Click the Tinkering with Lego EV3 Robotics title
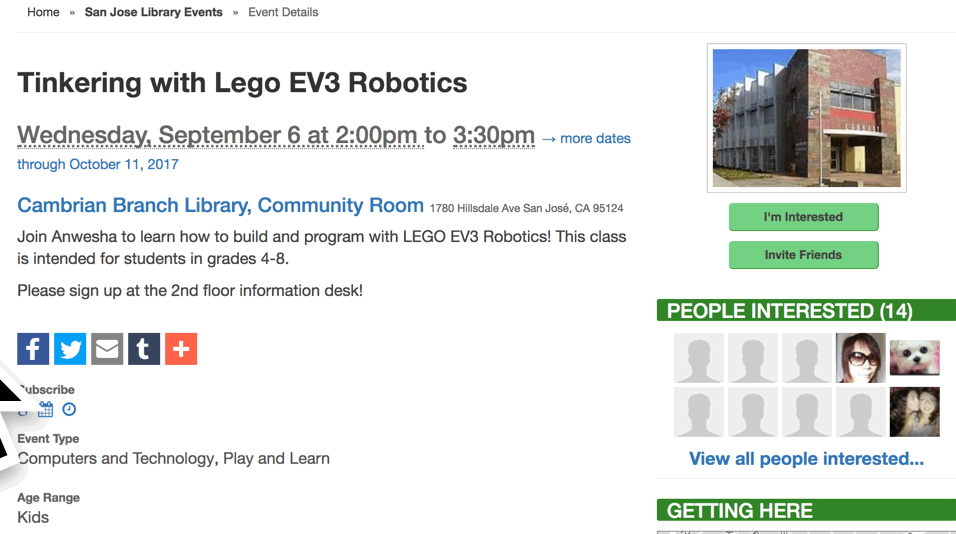 tap(242, 83)
